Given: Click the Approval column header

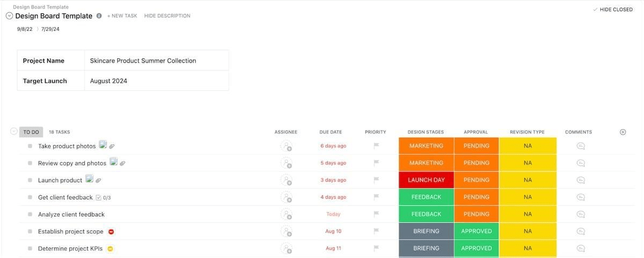Looking at the screenshot, I should (476, 132).
